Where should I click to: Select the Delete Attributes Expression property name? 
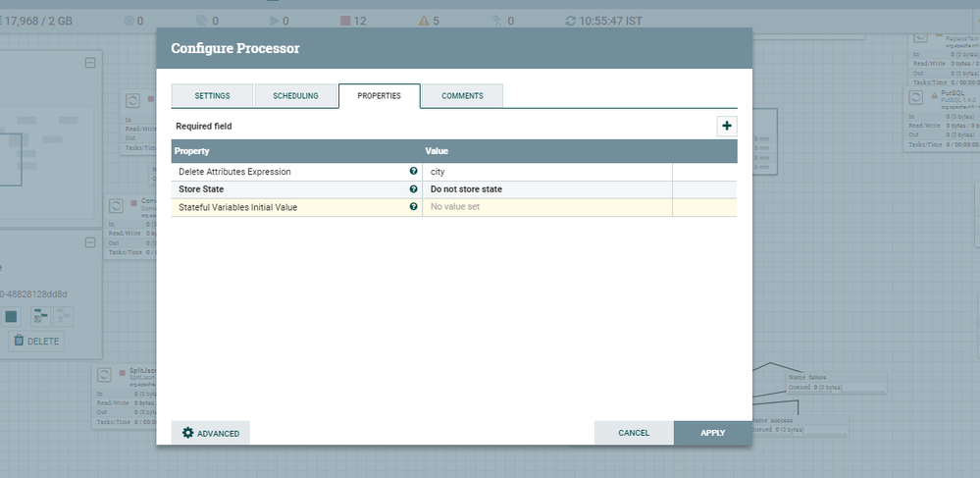tap(234, 172)
